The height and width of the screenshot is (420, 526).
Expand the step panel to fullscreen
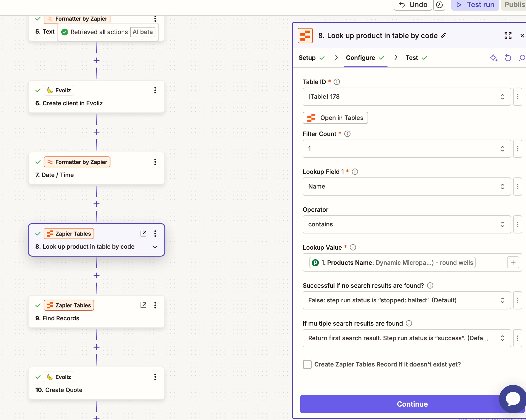pyautogui.click(x=508, y=36)
